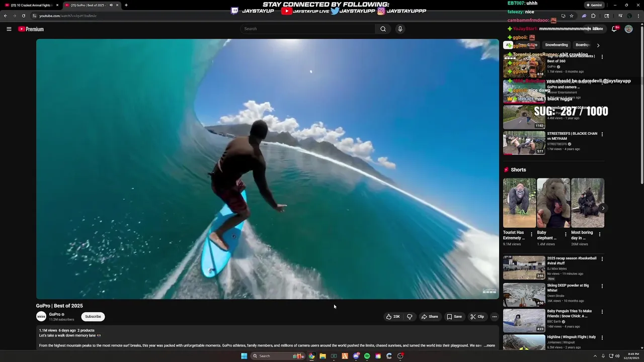Select the Boardsports filter chip
This screenshot has width=644, height=362.
(x=583, y=45)
